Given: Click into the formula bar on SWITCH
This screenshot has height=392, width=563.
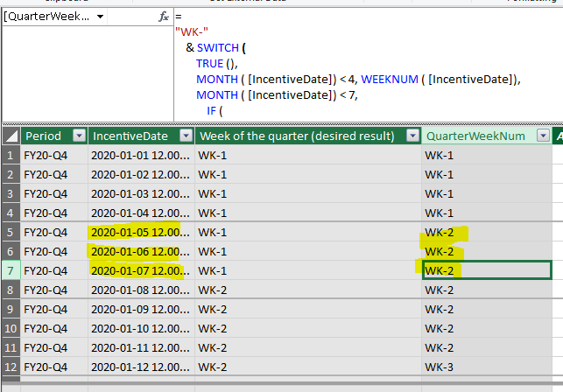Looking at the screenshot, I should (x=218, y=48).
